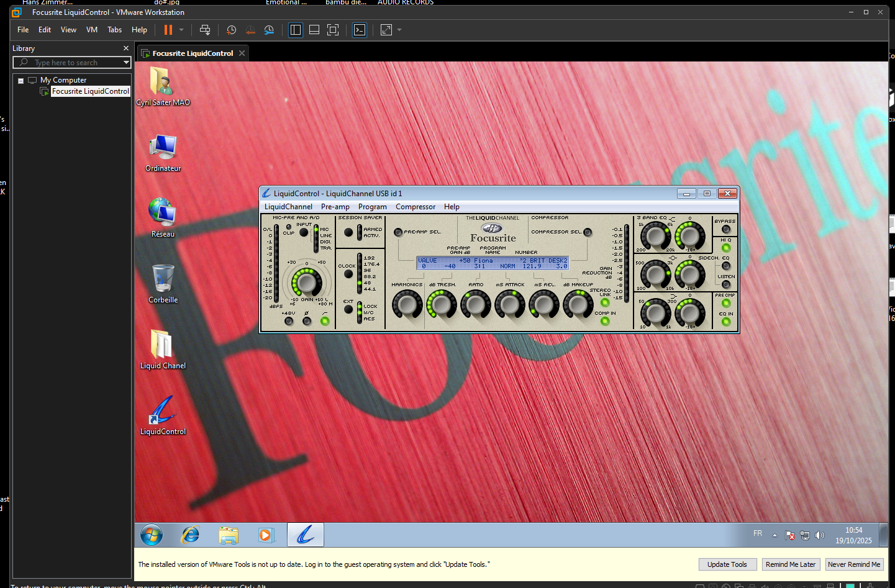
Task: Cycle the Input source selector button
Action: click(x=304, y=232)
